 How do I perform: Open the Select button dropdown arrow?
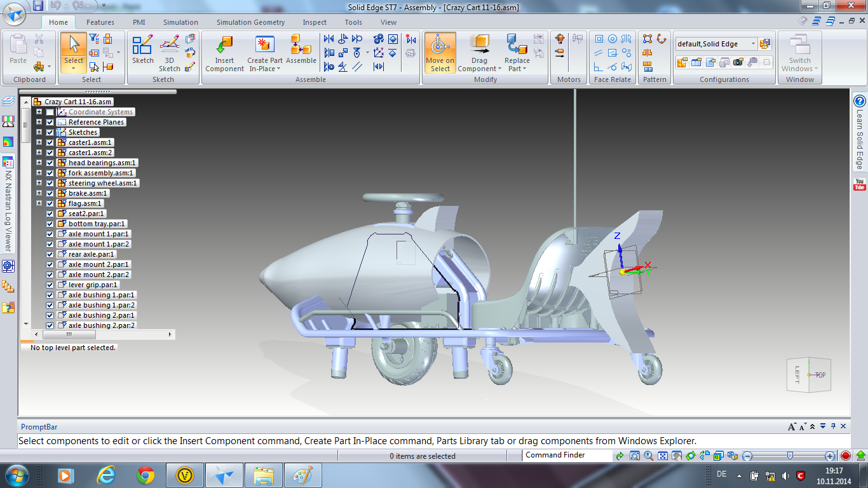point(74,68)
